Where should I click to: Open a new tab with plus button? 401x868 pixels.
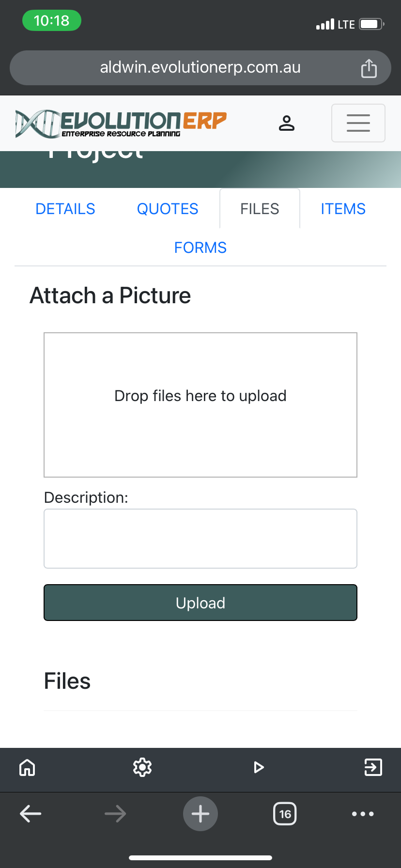point(200,814)
